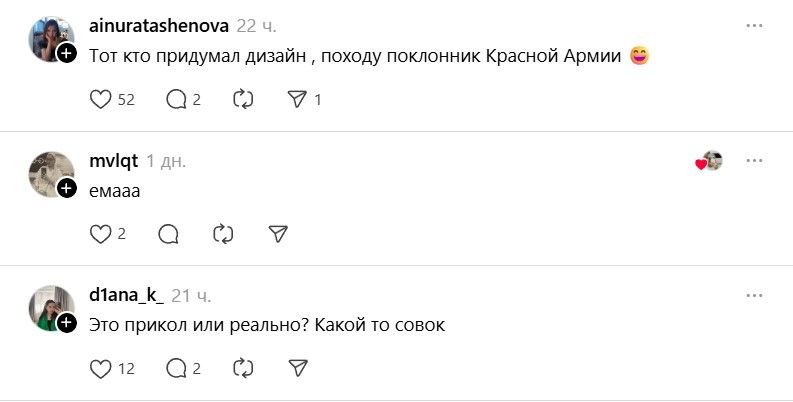Click d1ana_k_'s avatar photo

coord(49,307)
